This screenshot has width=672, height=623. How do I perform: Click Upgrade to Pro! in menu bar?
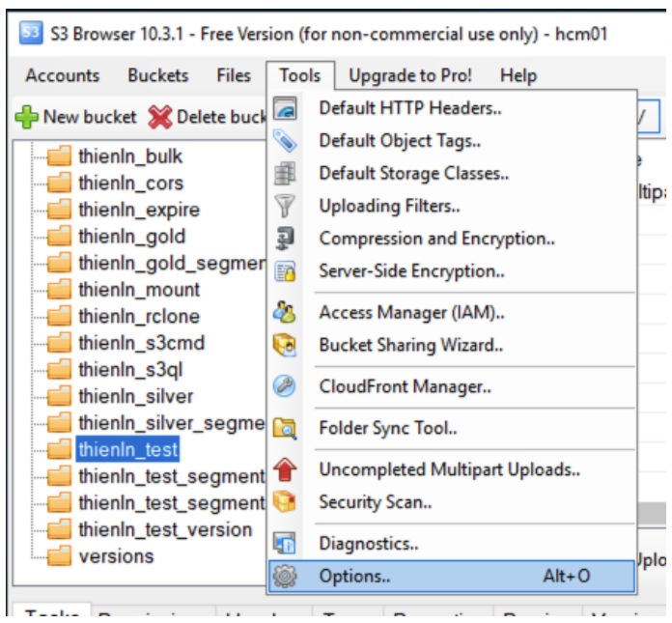tap(410, 75)
